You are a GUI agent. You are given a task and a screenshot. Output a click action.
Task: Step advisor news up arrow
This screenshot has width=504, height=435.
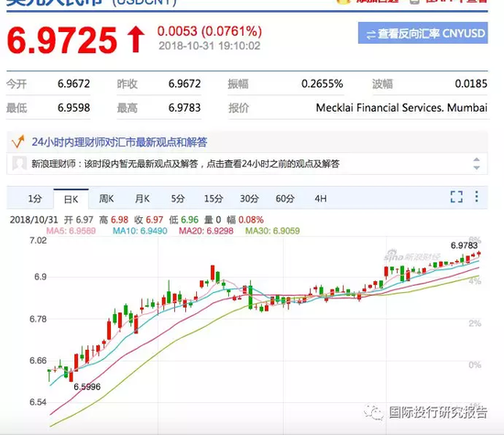[x=477, y=160]
